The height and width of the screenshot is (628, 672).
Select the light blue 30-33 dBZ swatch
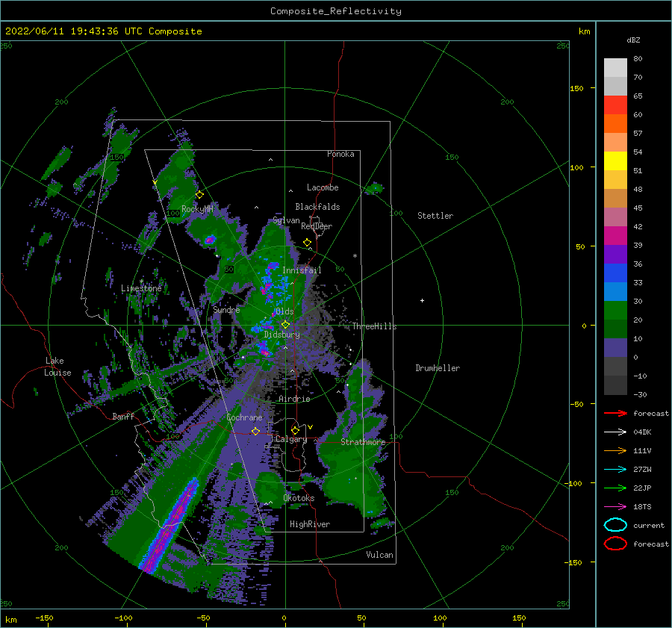pos(615,291)
